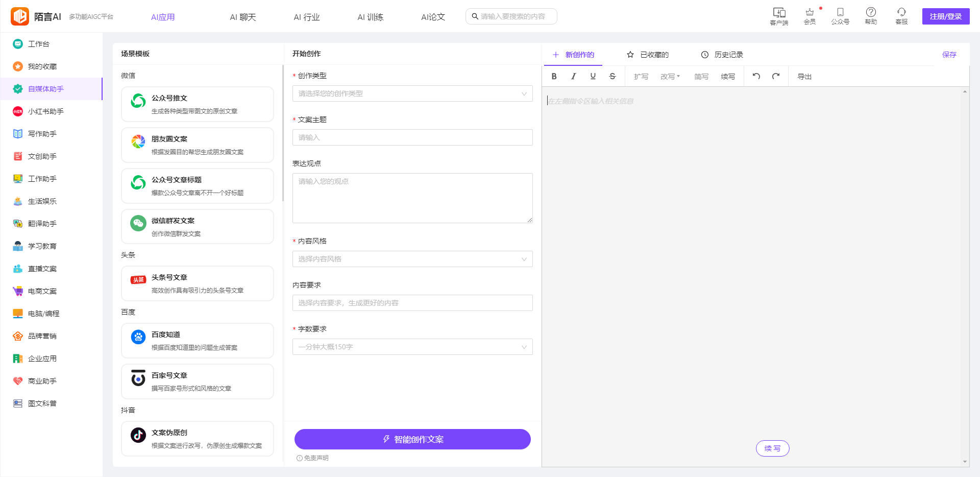The height and width of the screenshot is (477, 980).
Task: Select 学习教育 in the sidebar
Action: click(x=51, y=246)
